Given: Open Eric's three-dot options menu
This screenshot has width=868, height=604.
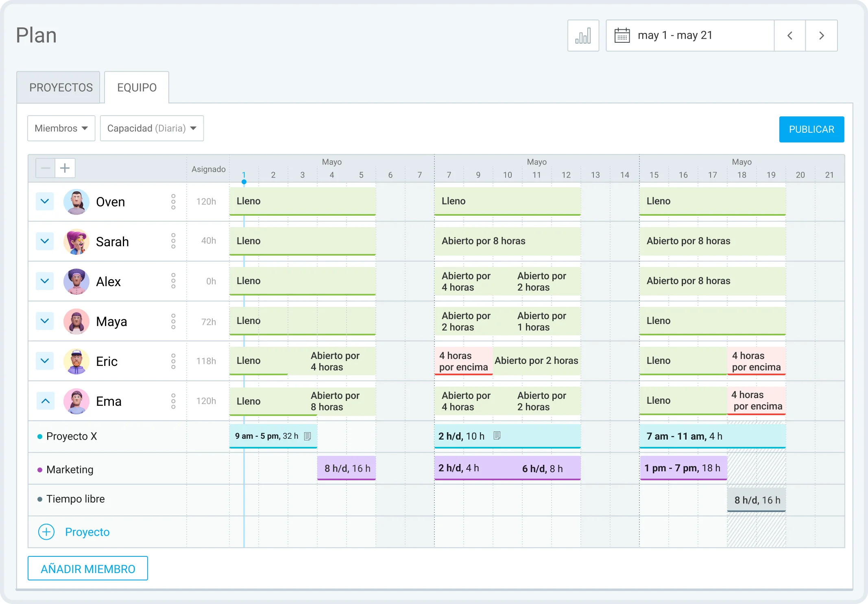Looking at the screenshot, I should pos(173,361).
